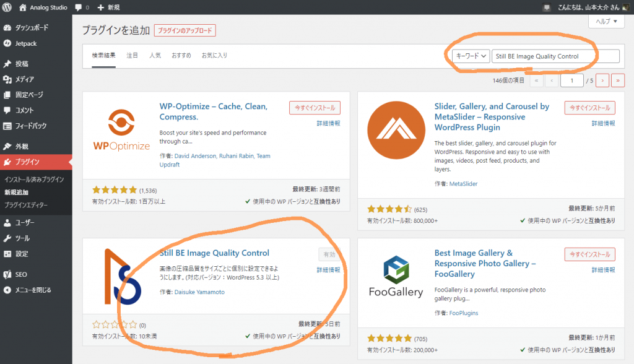This screenshot has height=364, width=634.
Task: Expand the ヘルプ help panel
Action: pyautogui.click(x=607, y=21)
